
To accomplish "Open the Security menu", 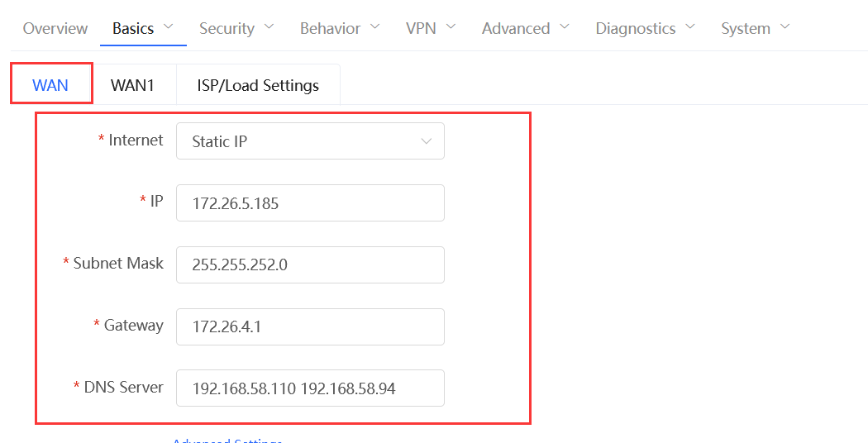I will (x=227, y=28).
